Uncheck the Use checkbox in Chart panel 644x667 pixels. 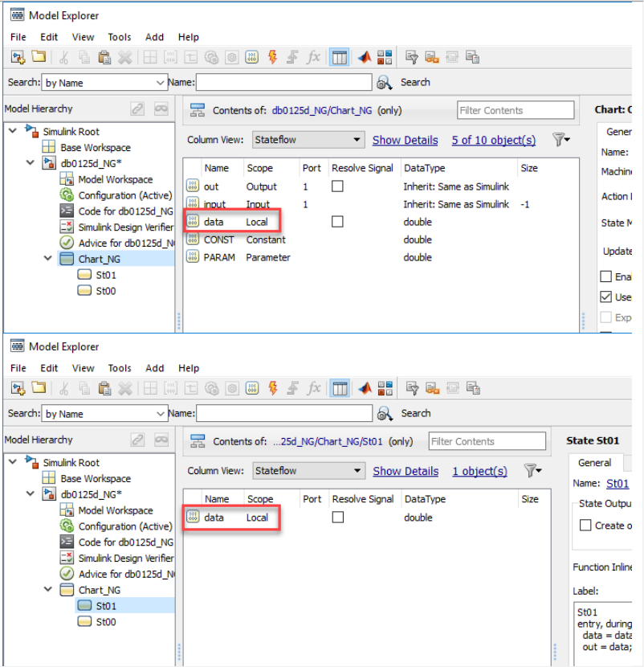(x=605, y=297)
